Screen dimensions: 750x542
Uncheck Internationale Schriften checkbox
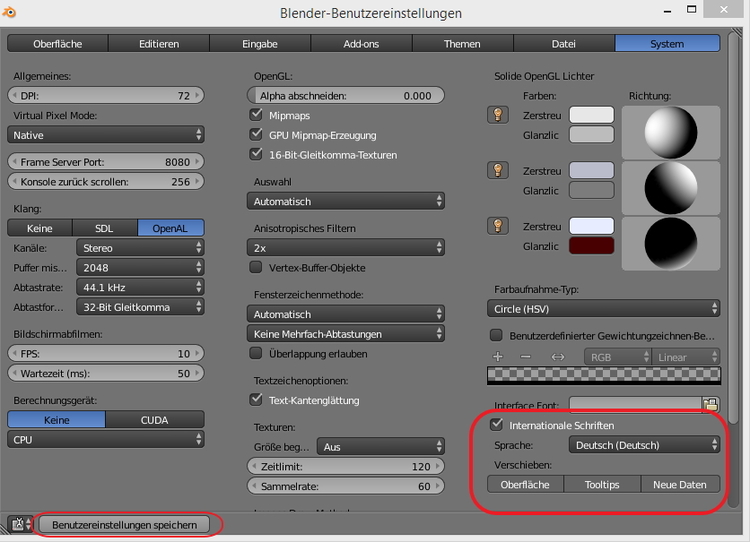(496, 424)
